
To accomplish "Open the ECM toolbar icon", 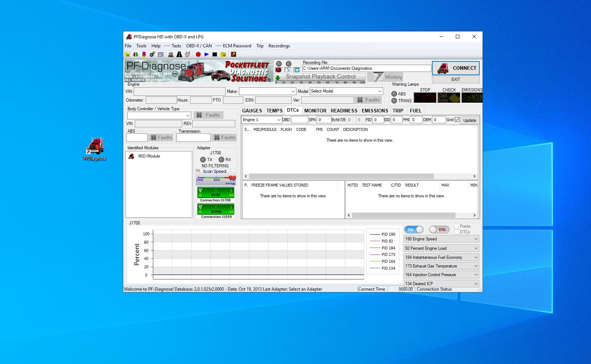I will (x=161, y=54).
